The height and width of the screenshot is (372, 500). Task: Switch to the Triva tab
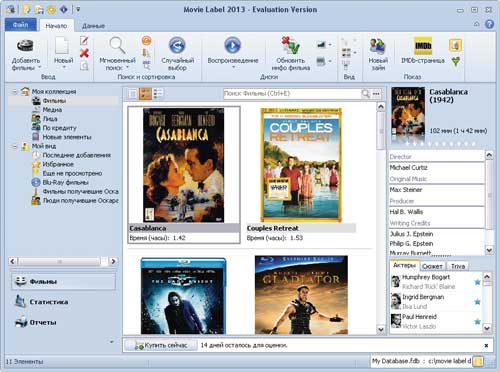(x=458, y=266)
